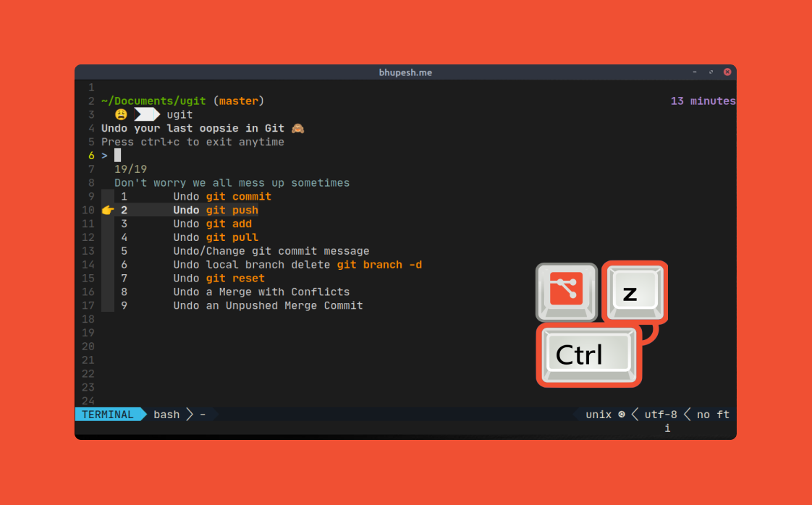Click the status bar icon beside unix
This screenshot has width=812, height=505.
tap(622, 415)
